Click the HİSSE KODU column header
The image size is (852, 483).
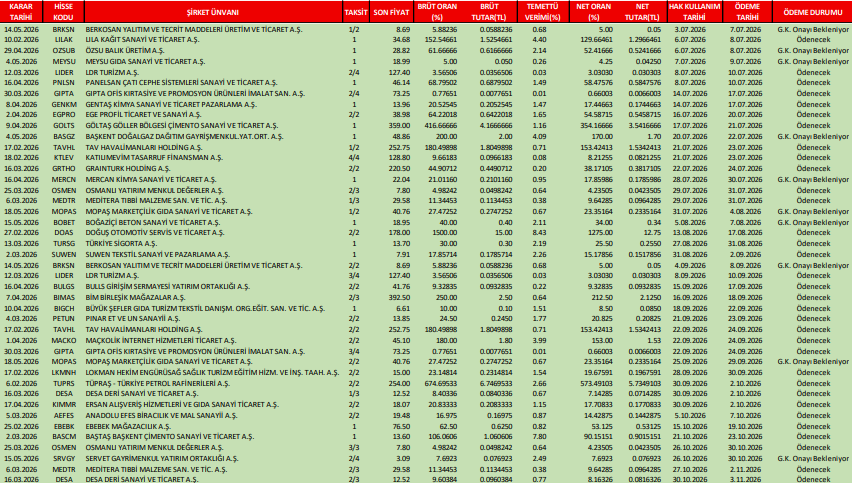tap(64, 12)
